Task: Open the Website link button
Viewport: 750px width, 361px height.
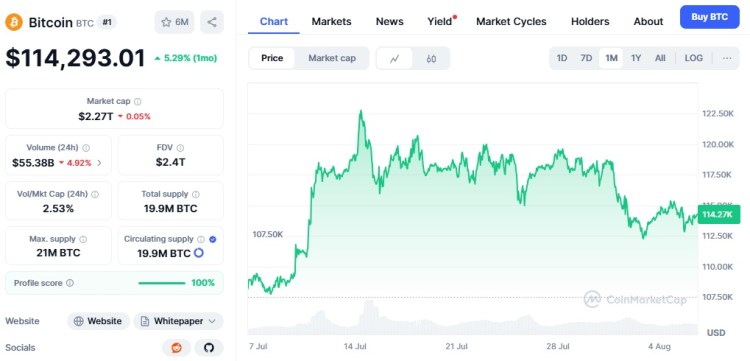Action: tap(98, 321)
